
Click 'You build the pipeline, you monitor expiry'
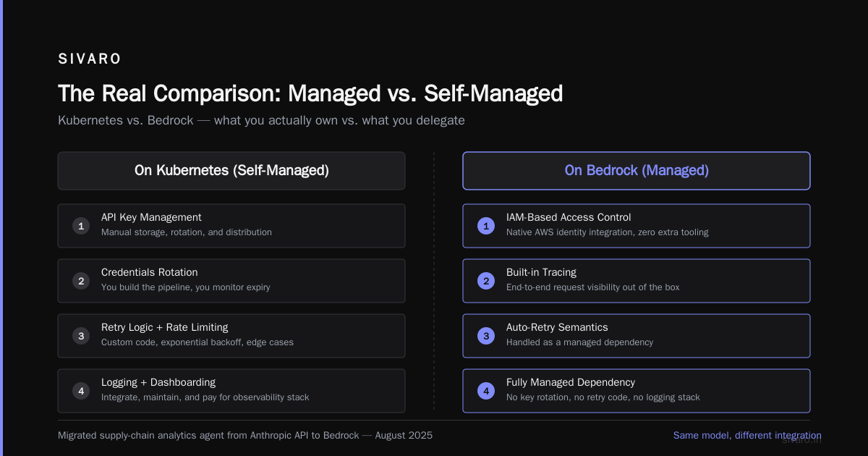pos(186,287)
